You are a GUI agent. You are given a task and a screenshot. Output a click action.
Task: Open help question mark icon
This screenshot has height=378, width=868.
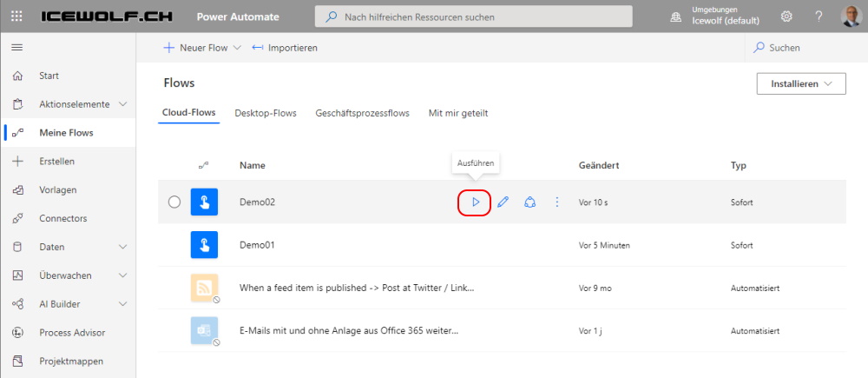coord(819,17)
